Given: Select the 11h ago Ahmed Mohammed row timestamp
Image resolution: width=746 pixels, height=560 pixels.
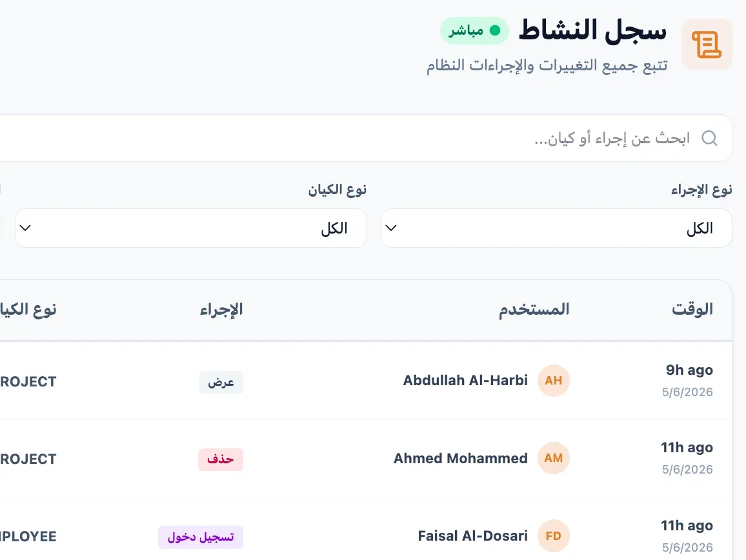Looking at the screenshot, I should tap(687, 448).
